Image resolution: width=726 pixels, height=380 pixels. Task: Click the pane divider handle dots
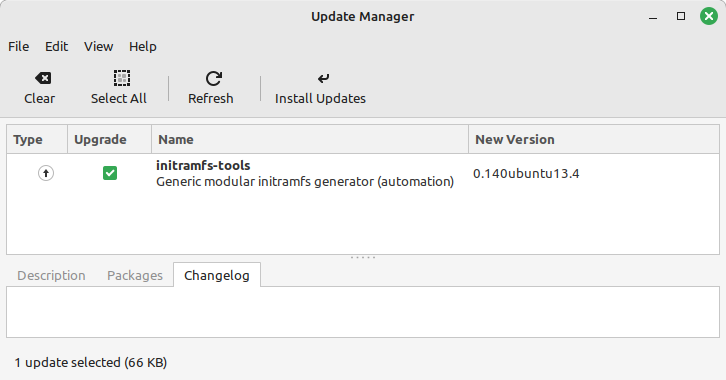tap(363, 257)
